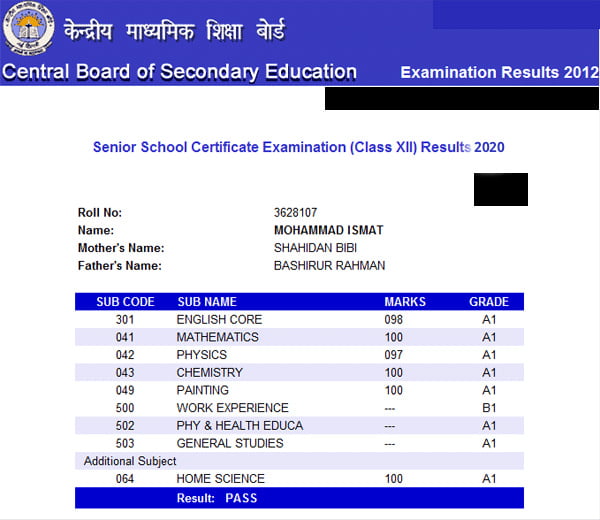
Task: Click the CBSE logo emblem
Action: point(28,29)
